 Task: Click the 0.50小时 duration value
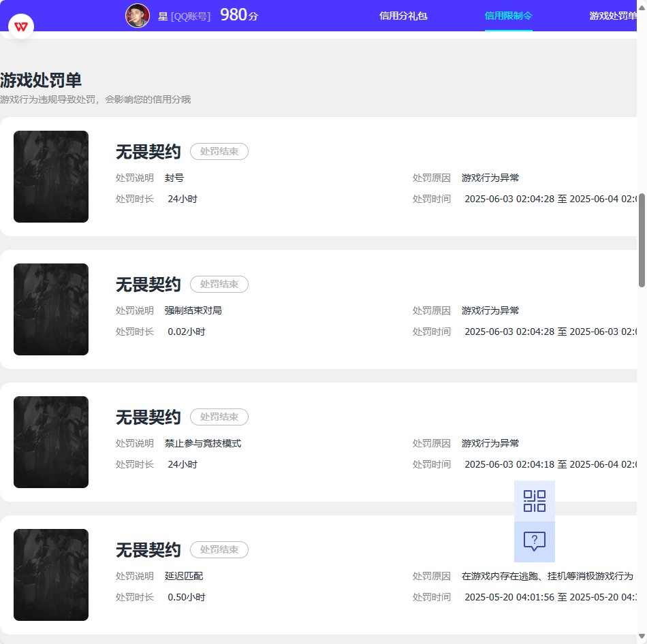click(187, 598)
